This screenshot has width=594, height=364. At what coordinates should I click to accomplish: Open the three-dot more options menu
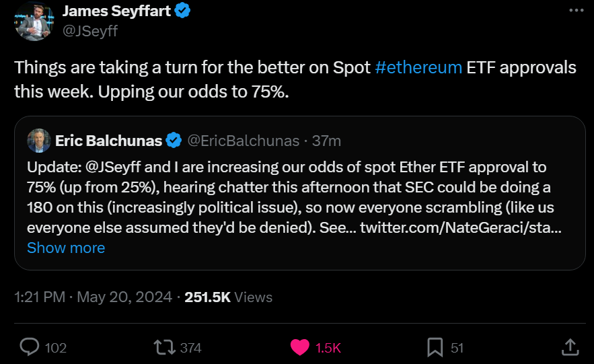click(x=577, y=10)
